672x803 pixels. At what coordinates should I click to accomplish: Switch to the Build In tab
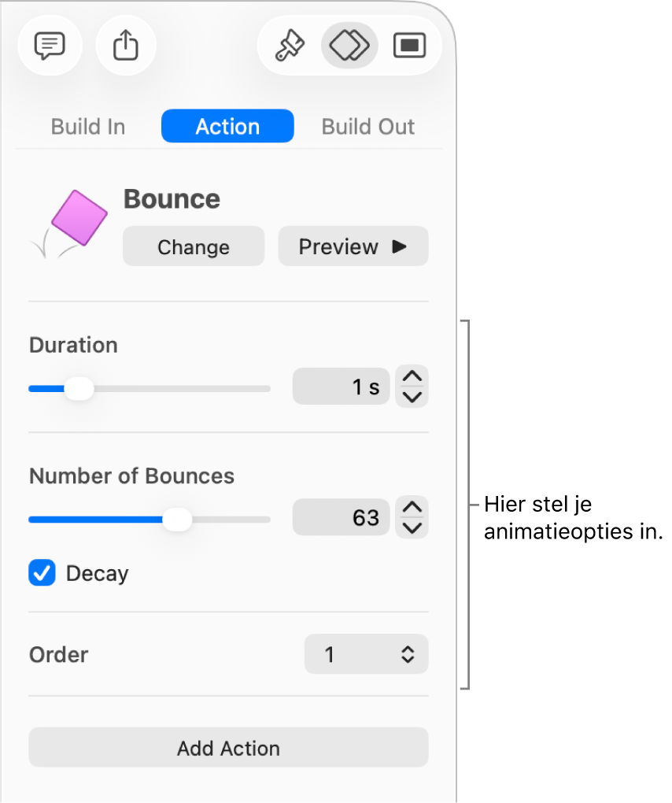click(x=88, y=127)
